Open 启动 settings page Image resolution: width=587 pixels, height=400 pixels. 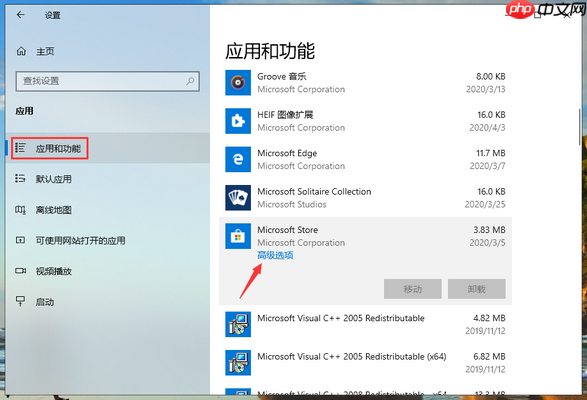coord(45,302)
